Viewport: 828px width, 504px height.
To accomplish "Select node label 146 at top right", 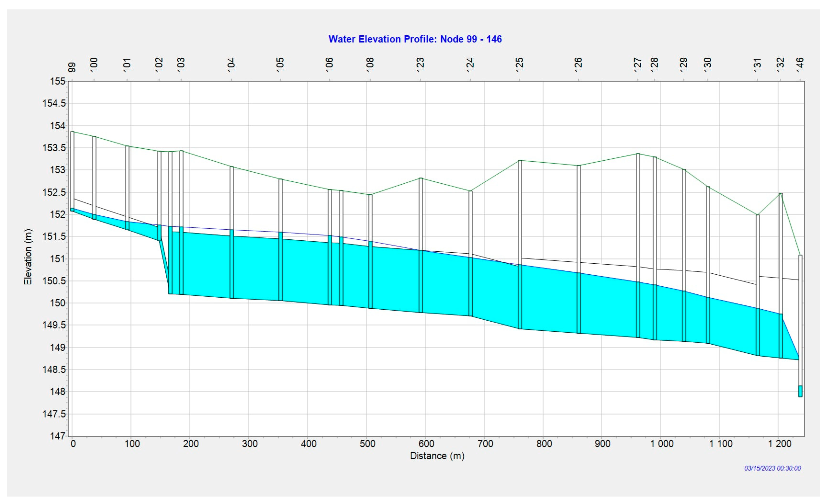I will coord(800,64).
